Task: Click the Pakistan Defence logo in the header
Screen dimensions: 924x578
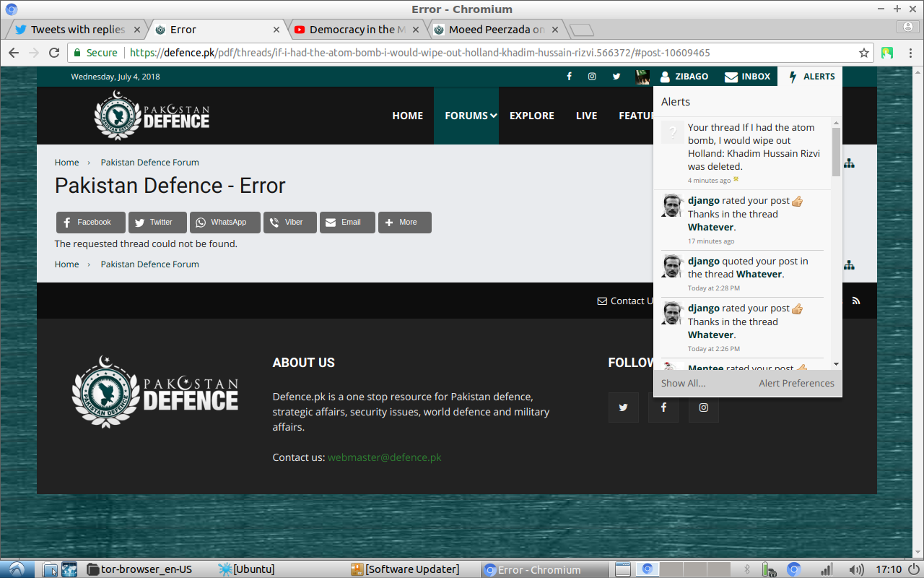Action: (152, 116)
